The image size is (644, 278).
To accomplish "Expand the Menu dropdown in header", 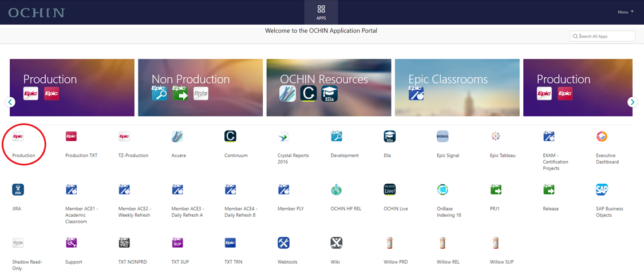I will pos(626,12).
